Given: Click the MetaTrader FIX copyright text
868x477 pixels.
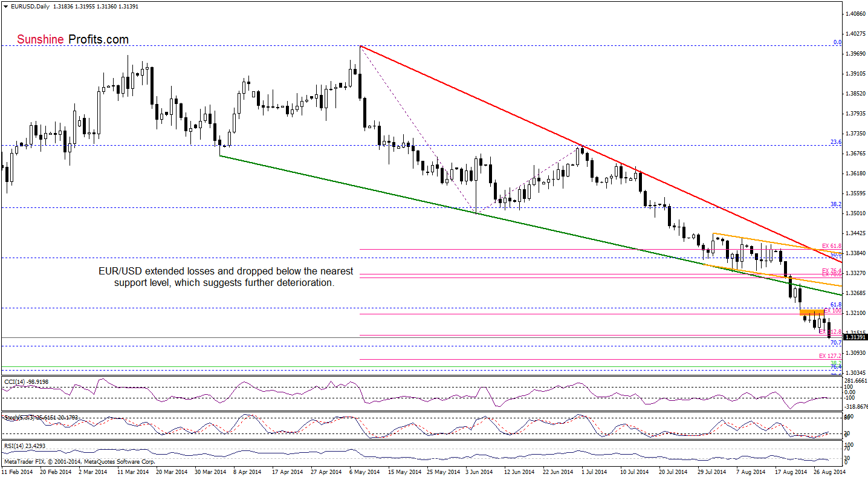Looking at the screenshot, I should tap(80, 461).
